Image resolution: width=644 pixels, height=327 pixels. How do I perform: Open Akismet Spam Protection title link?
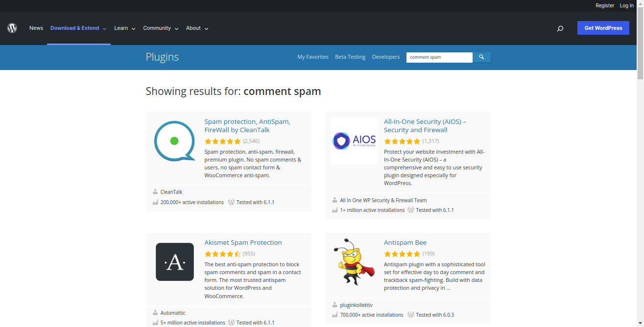pyautogui.click(x=243, y=242)
